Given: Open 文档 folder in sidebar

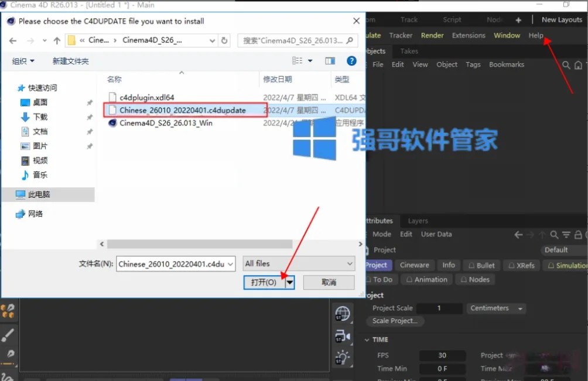Looking at the screenshot, I should point(40,132).
